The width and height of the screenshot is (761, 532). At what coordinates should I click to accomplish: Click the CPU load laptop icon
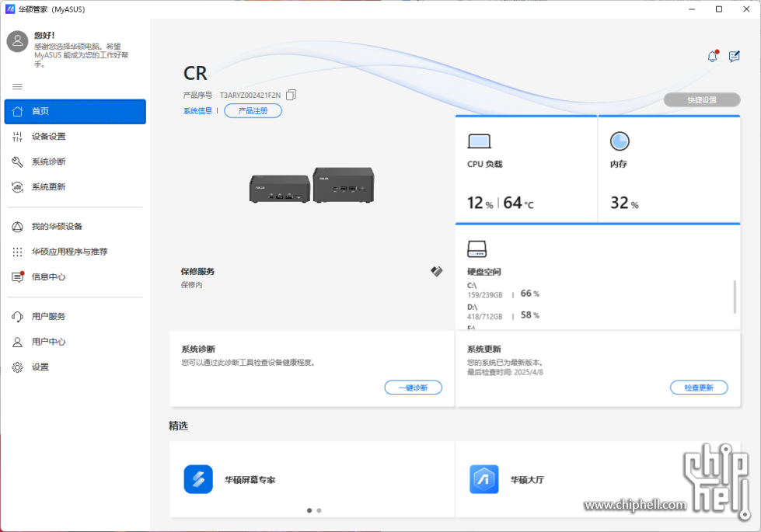click(479, 141)
